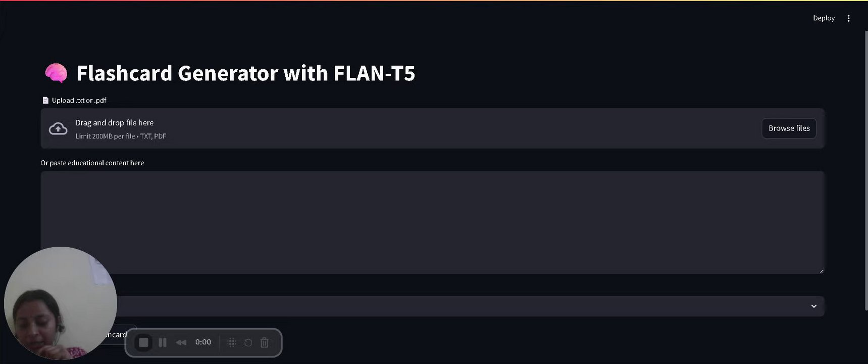Restart the recording with circular arrow
Image resolution: width=868 pixels, height=364 pixels.
click(248, 343)
